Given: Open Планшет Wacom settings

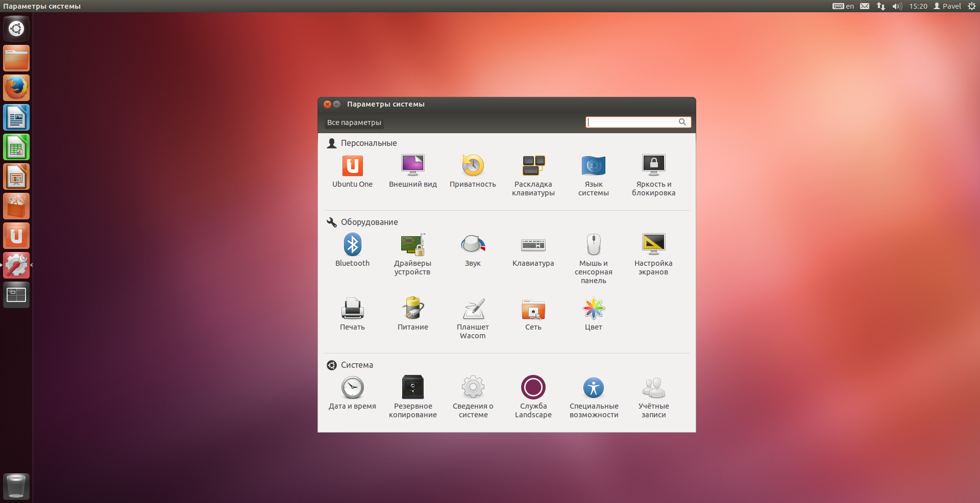Looking at the screenshot, I should (473, 318).
